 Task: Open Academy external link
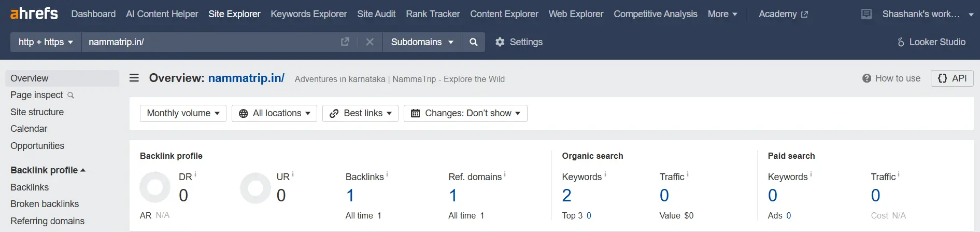(x=783, y=14)
